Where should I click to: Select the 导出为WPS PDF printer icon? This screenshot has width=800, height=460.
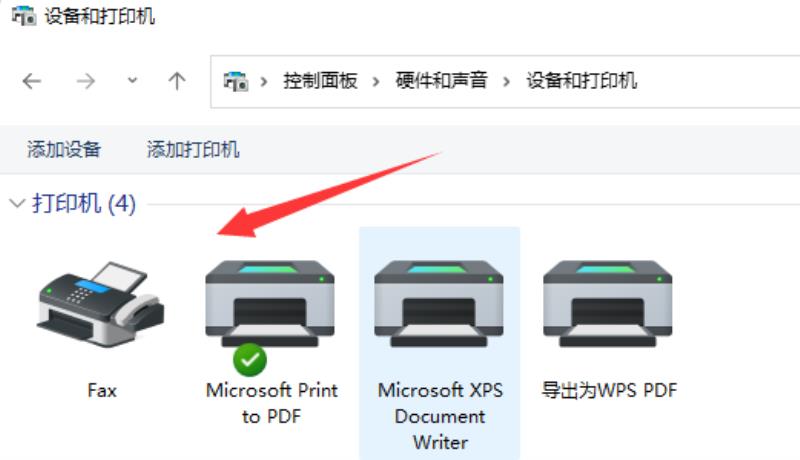(608, 304)
